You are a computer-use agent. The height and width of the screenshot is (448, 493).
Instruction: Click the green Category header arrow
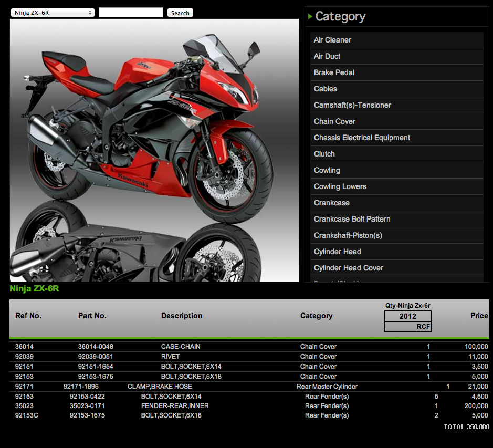point(310,16)
